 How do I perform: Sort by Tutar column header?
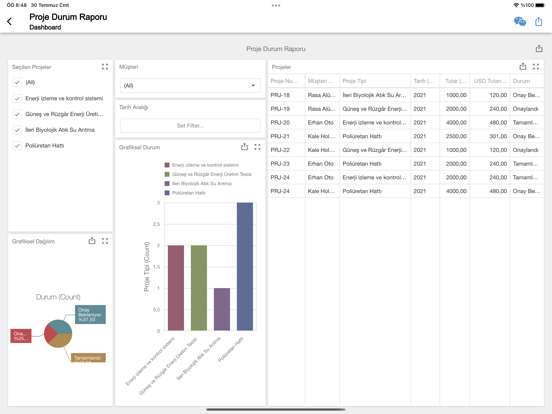[x=454, y=81]
